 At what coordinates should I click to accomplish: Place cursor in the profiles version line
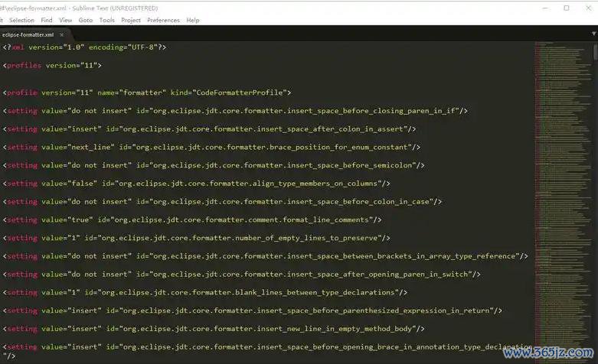(x=52, y=65)
